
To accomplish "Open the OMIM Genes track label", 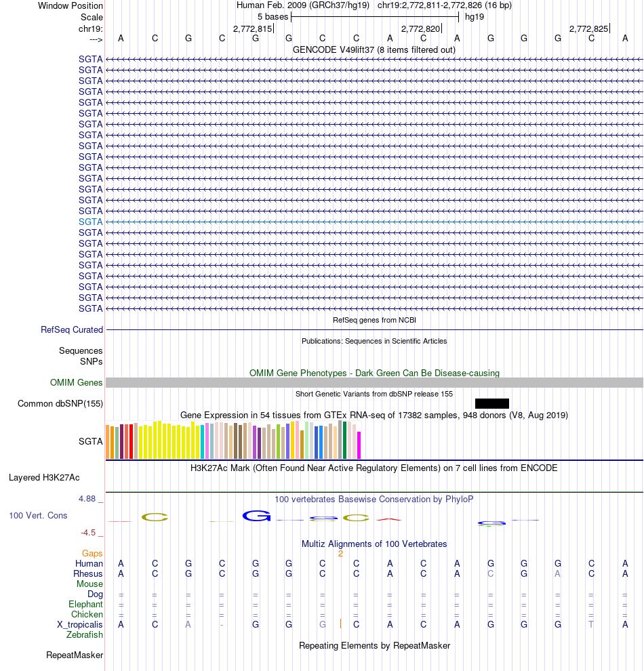I will pos(76,382).
